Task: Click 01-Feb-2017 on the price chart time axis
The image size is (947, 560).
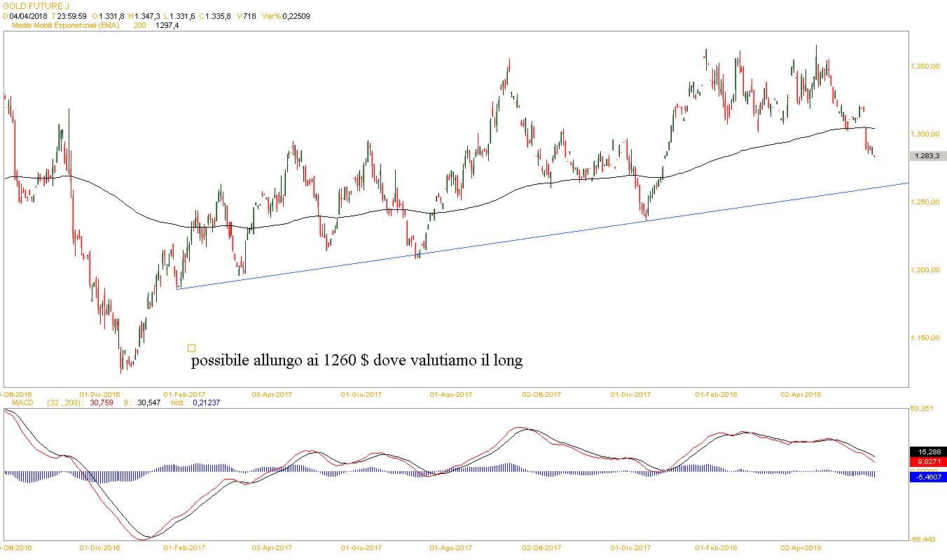Action: (185, 394)
